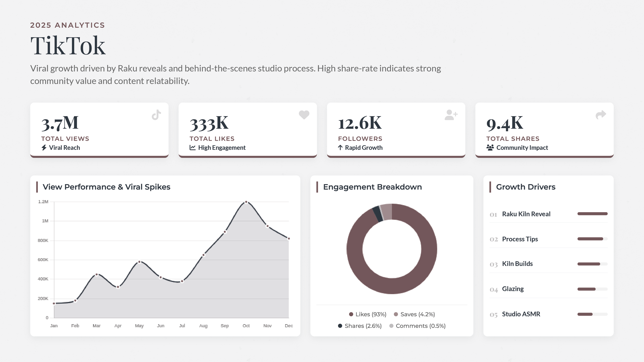Select the Process Tips growth driver
This screenshot has height=362, width=644.
pyautogui.click(x=520, y=239)
